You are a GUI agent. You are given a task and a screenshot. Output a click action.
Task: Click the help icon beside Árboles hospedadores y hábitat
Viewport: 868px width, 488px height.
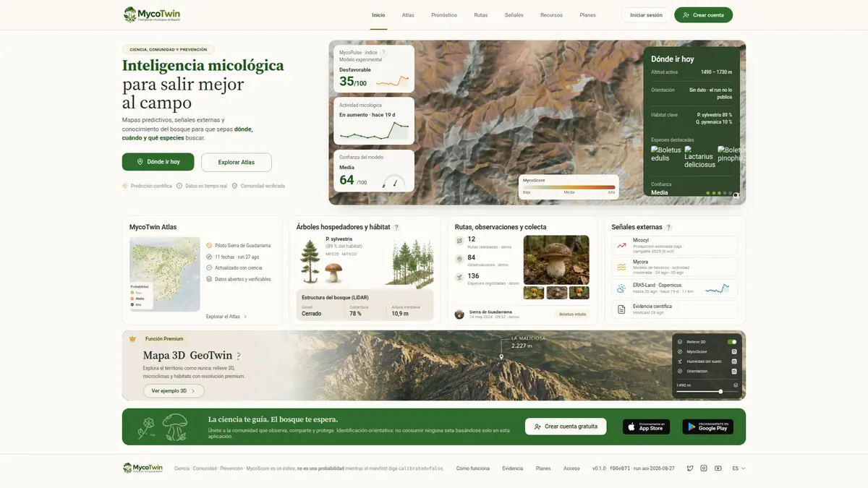(396, 227)
